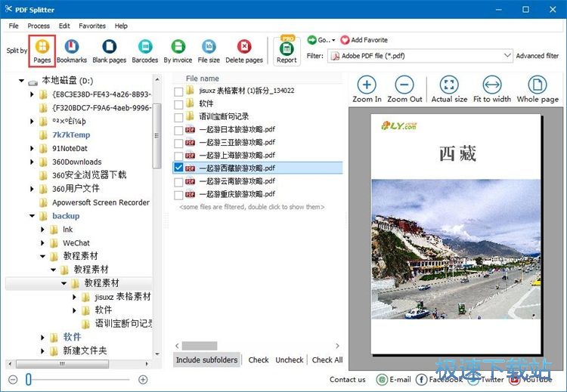Open the Delete pages tool
This screenshot has width=567, height=392.
coord(244,47)
